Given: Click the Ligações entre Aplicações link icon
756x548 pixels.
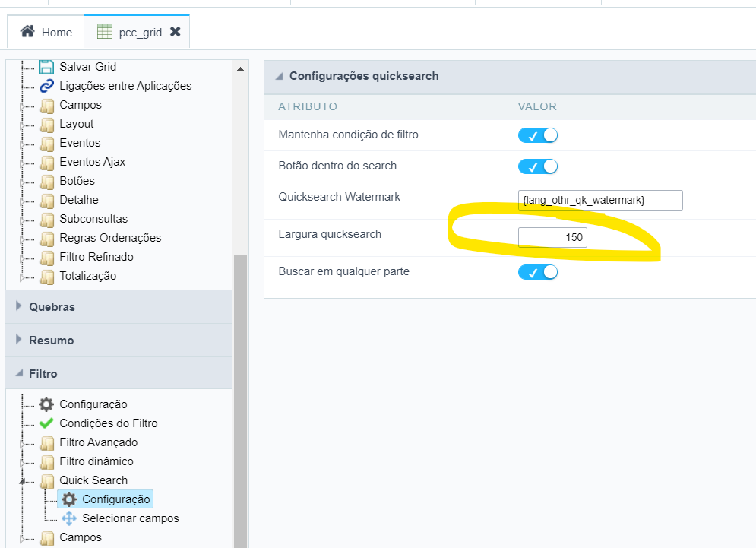Looking at the screenshot, I should (46, 86).
